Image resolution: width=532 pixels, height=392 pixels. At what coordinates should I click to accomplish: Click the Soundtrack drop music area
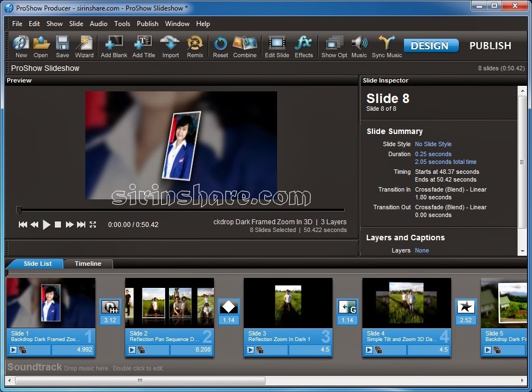pyautogui.click(x=266, y=368)
